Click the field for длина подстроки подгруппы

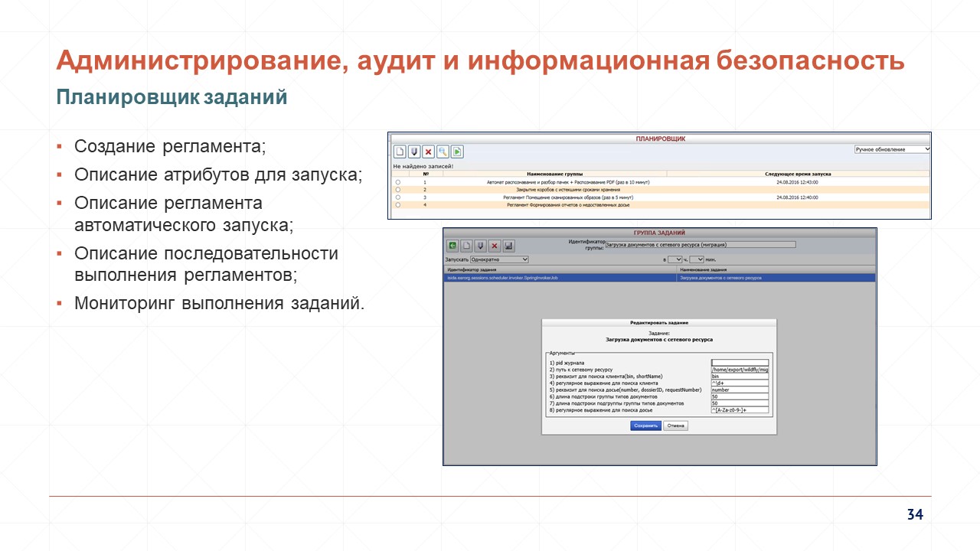(740, 403)
